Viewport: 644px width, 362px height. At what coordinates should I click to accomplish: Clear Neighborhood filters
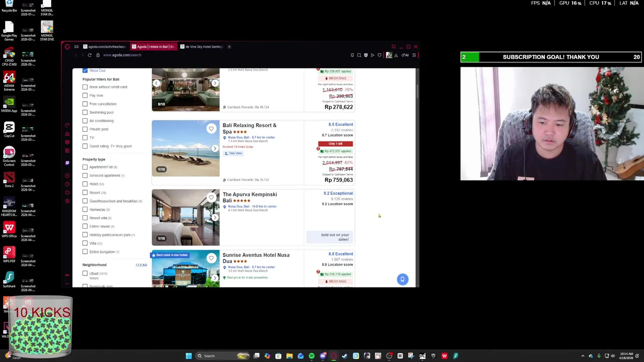141,265
